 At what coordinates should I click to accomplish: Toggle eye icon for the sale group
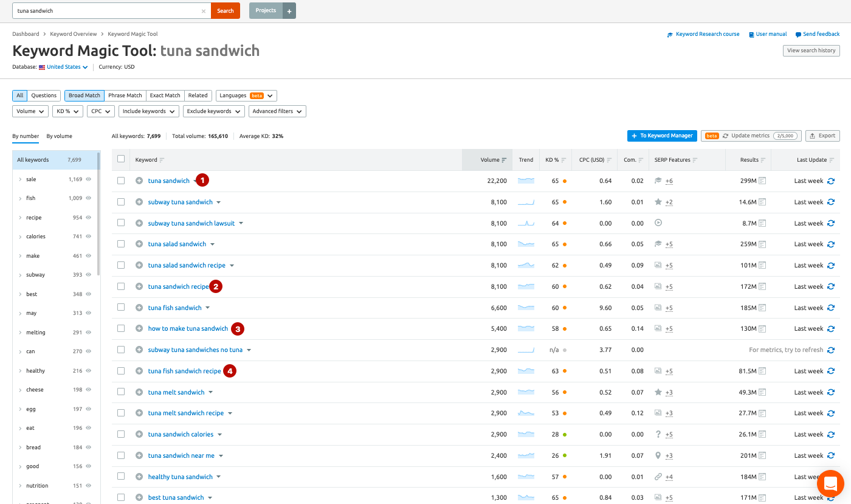(x=89, y=179)
